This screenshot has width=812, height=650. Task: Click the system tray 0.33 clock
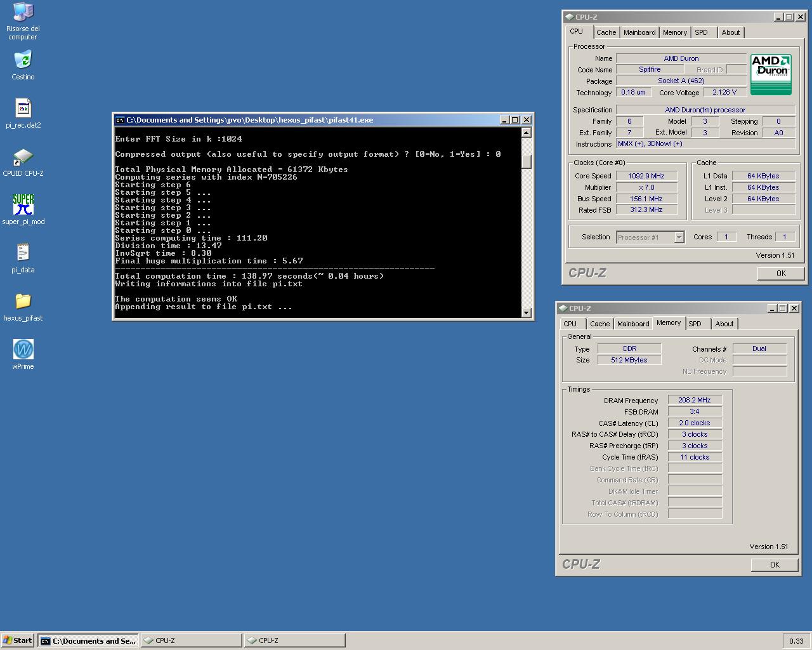796,641
